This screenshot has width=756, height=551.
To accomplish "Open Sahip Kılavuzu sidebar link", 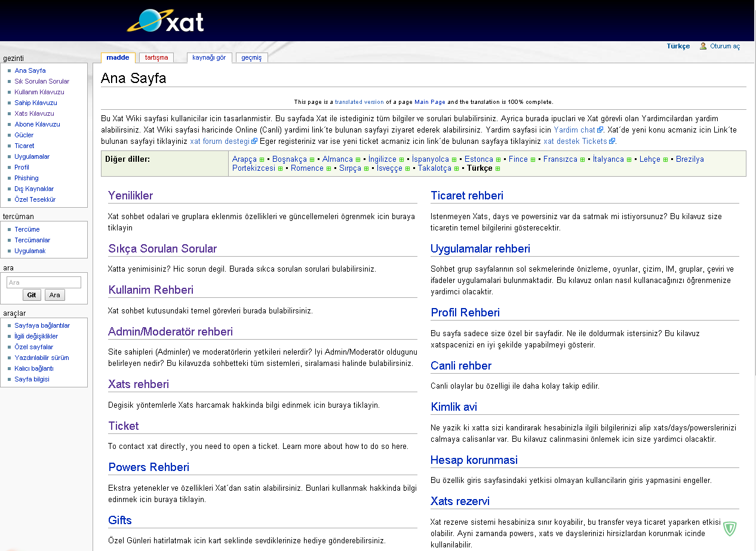I will click(36, 103).
